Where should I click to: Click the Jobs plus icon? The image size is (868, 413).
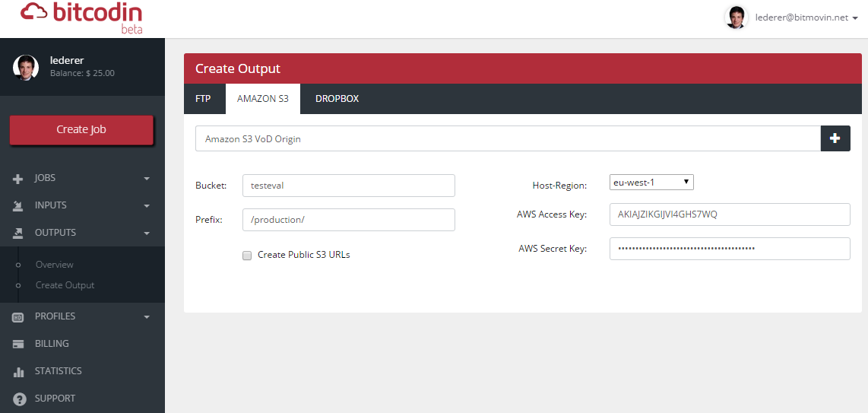17,179
